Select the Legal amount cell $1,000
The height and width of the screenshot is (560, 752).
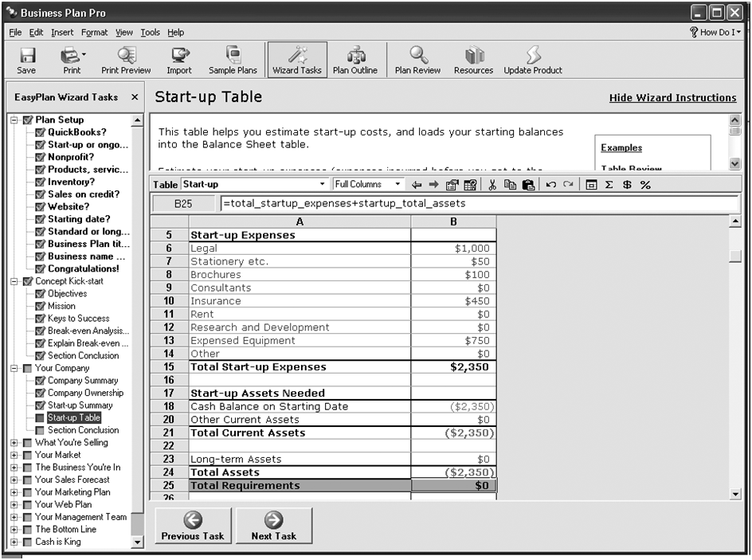pyautogui.click(x=454, y=249)
